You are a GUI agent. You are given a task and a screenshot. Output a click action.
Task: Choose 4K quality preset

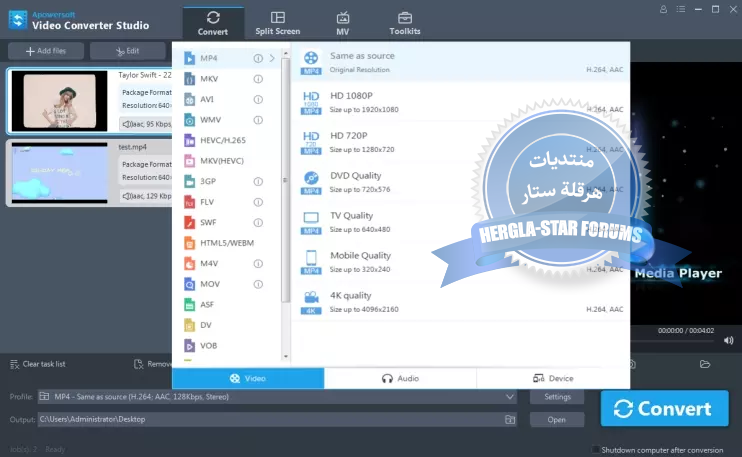point(461,302)
